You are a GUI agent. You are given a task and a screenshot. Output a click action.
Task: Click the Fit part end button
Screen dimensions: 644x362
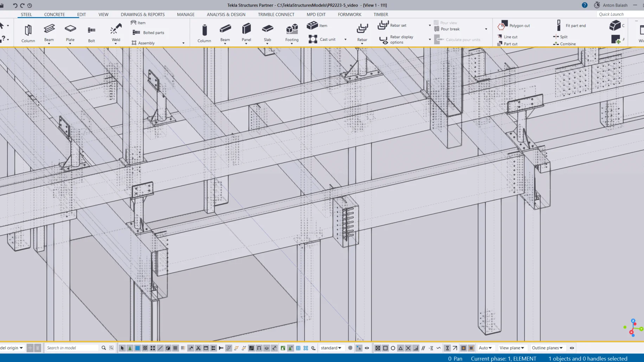(571, 26)
